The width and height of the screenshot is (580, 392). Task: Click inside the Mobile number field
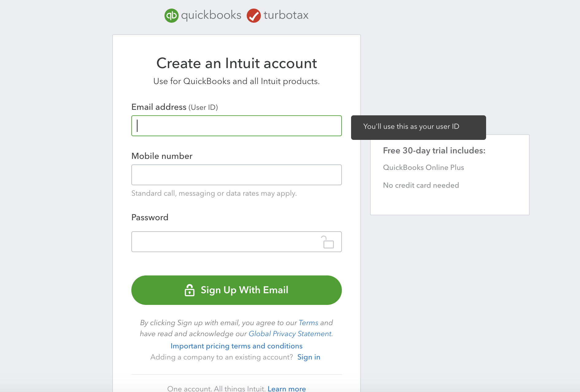236,175
